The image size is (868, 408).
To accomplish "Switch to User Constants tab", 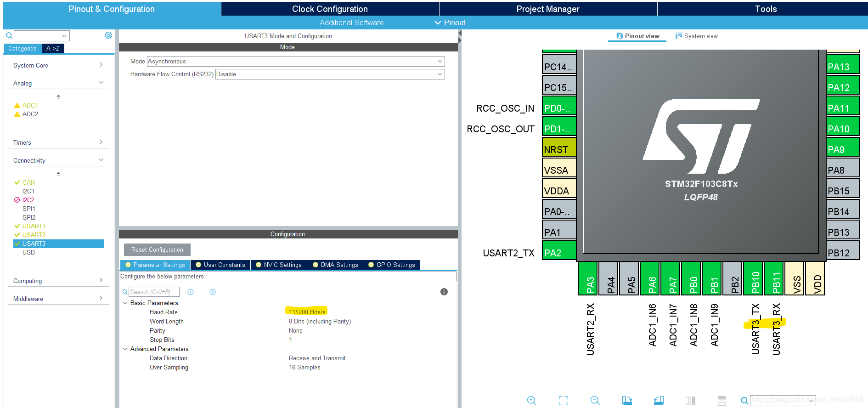I will pyautogui.click(x=220, y=265).
